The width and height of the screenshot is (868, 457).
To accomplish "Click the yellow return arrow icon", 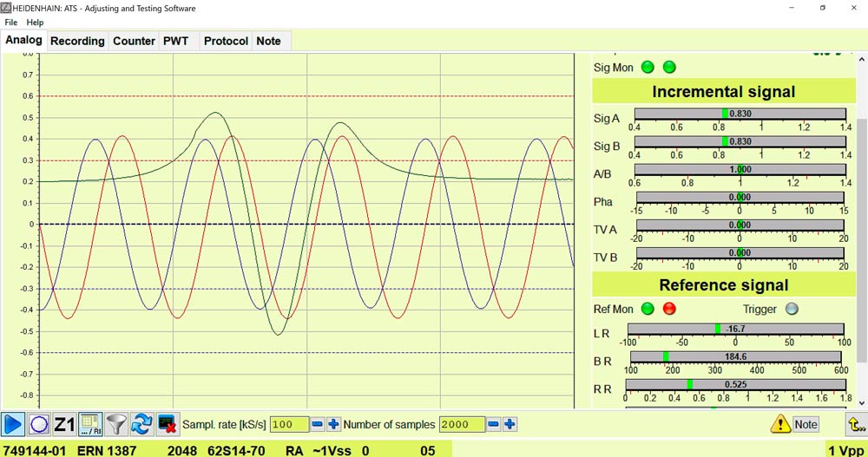I will pyautogui.click(x=856, y=424).
